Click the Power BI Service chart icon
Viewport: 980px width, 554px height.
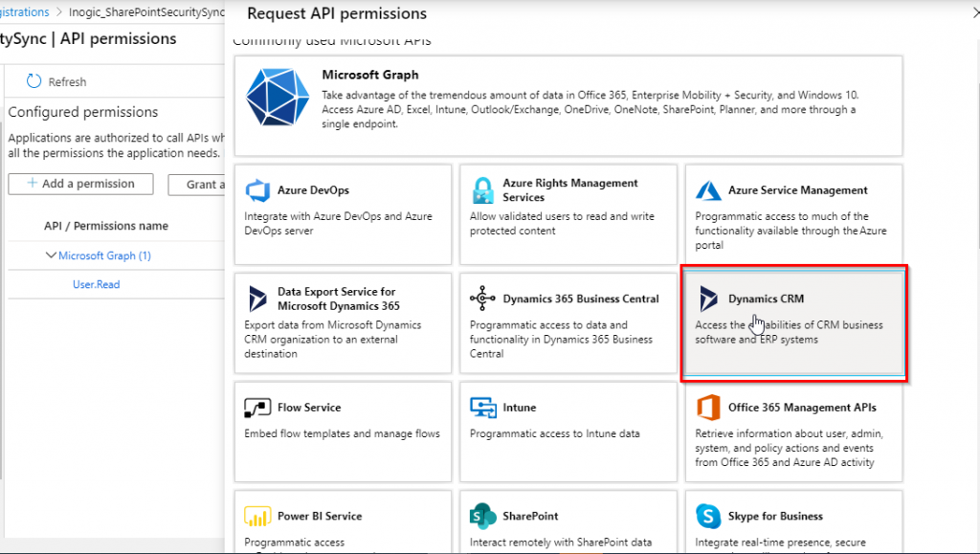click(x=258, y=516)
